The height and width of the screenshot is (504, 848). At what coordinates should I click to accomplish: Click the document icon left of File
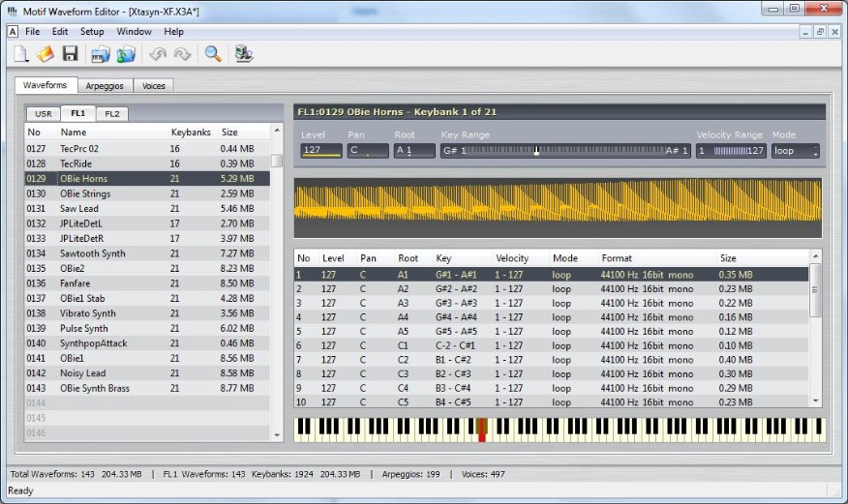(x=13, y=32)
